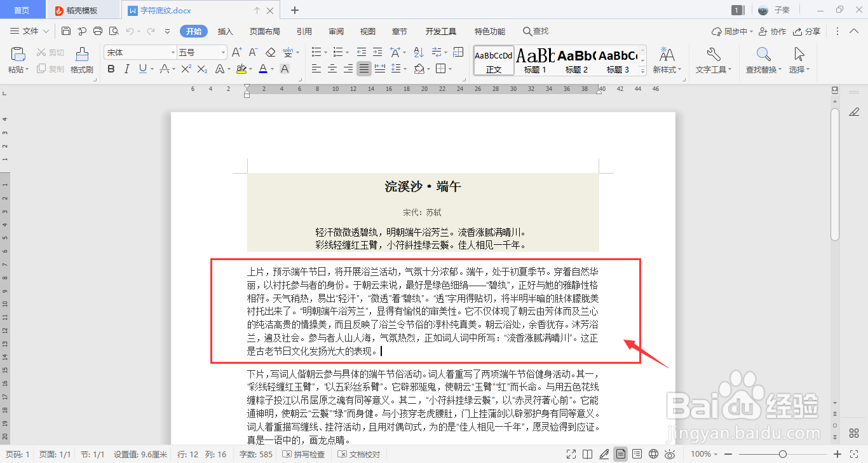Open the 文件 menu
This screenshot has height=463, width=868.
(29, 31)
